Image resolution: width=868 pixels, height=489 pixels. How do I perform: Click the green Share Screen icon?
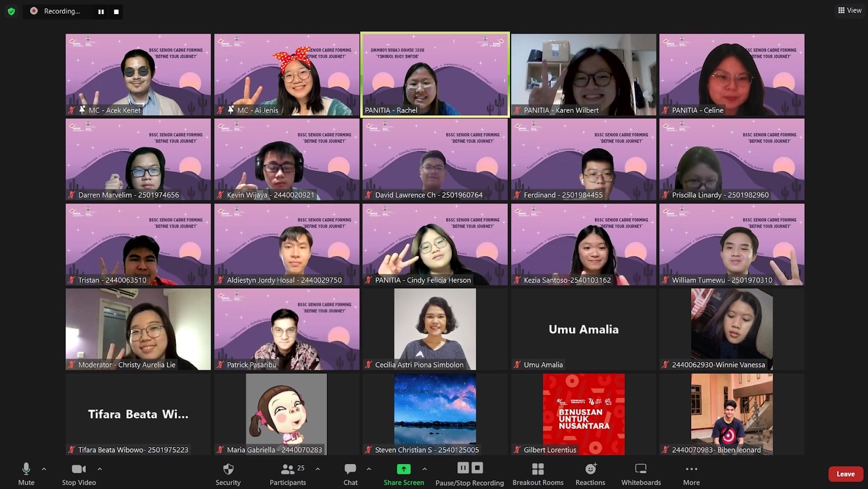[404, 469]
